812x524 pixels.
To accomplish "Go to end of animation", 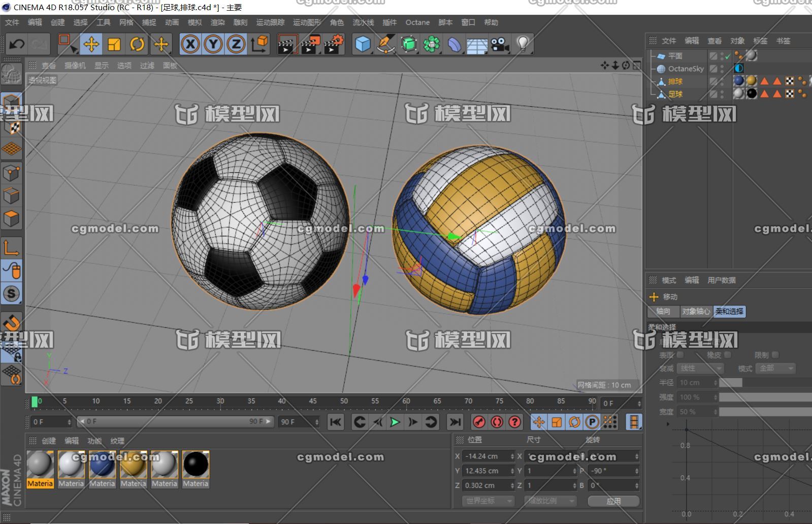I will pyautogui.click(x=455, y=422).
